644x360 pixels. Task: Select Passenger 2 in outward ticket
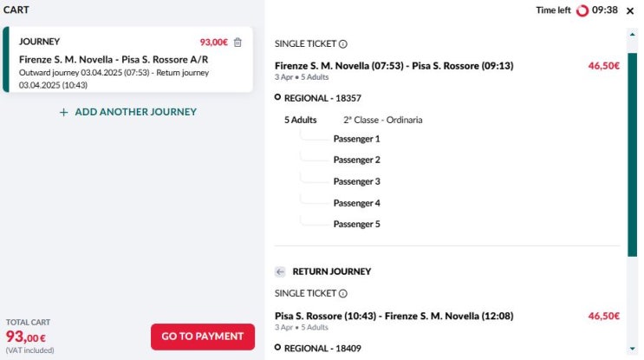coord(356,160)
